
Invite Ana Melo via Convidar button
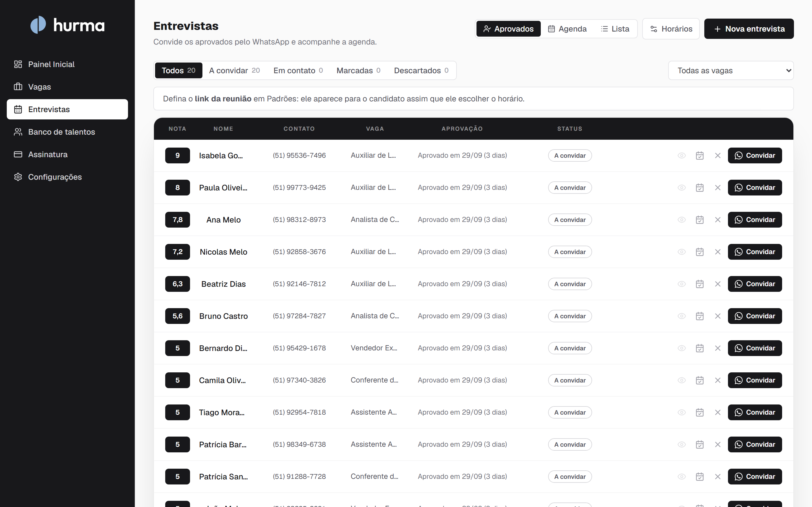point(754,220)
